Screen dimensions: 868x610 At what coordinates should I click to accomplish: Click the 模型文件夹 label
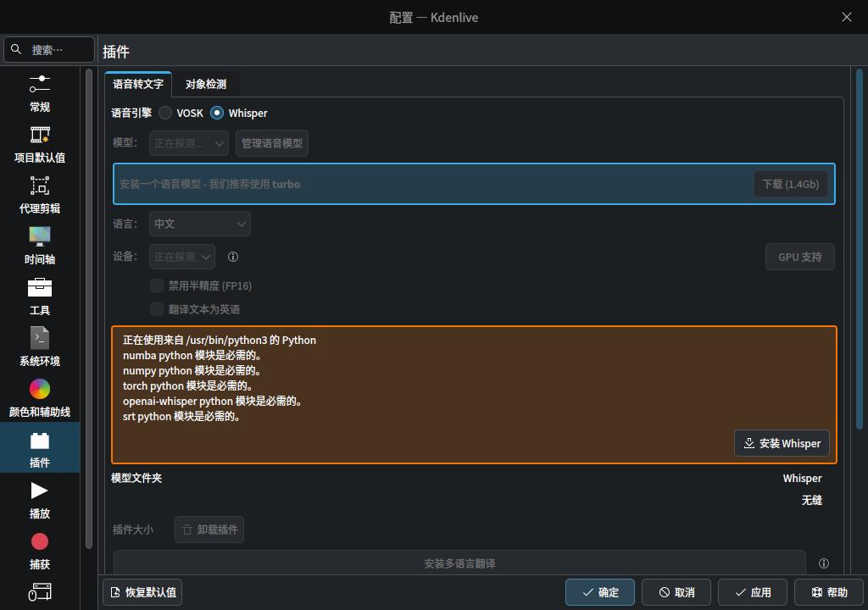[x=136, y=478]
